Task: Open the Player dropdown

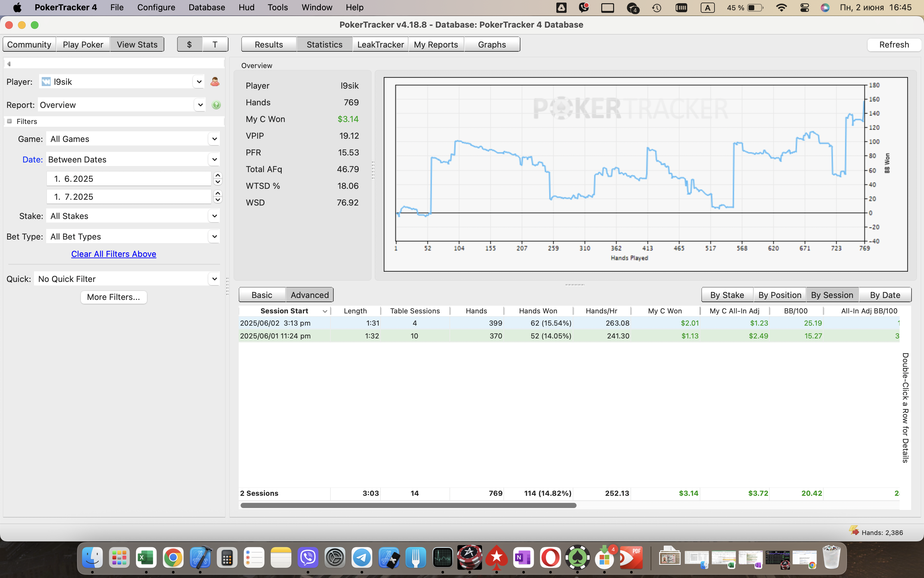Action: pyautogui.click(x=199, y=82)
